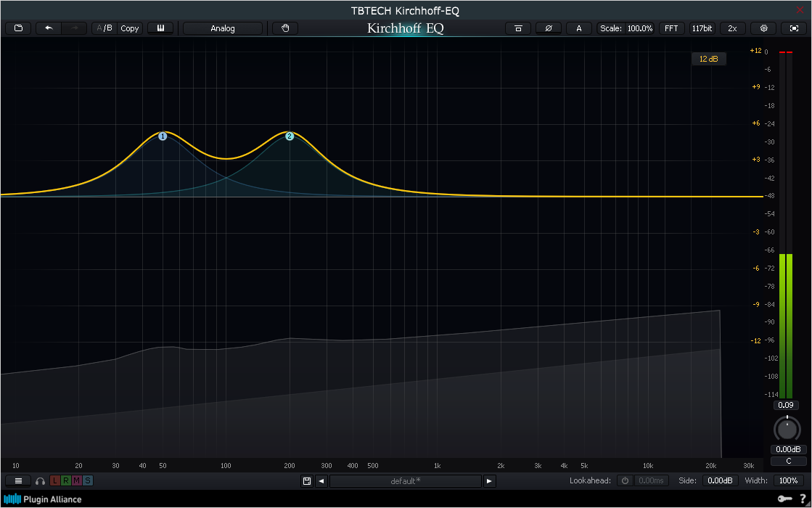Open the hamburger menu icon
Image resolution: width=812 pixels, height=508 pixels.
tap(18, 481)
